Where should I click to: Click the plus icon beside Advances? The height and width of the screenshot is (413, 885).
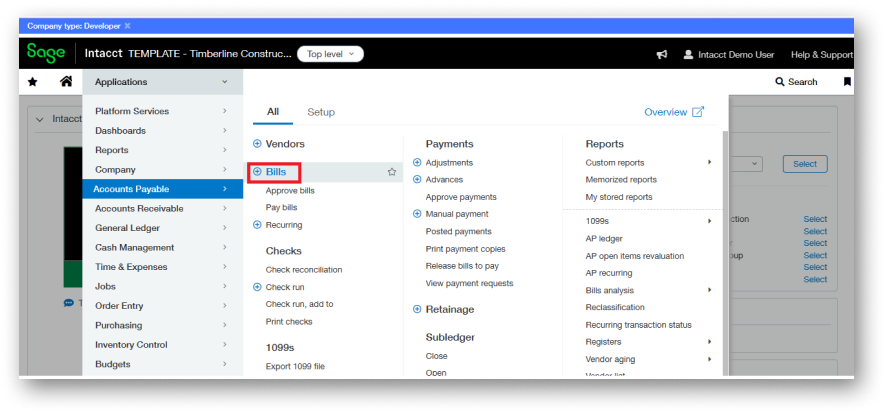click(417, 179)
